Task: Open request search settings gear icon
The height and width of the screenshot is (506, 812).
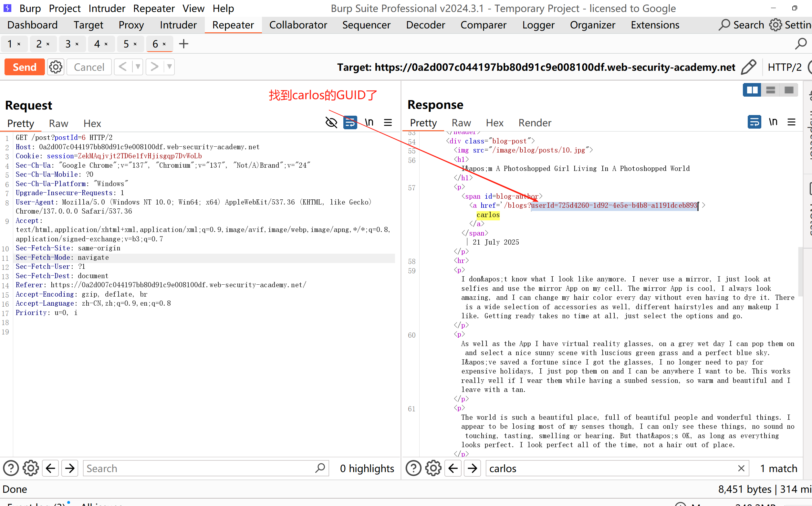Action: tap(30, 468)
